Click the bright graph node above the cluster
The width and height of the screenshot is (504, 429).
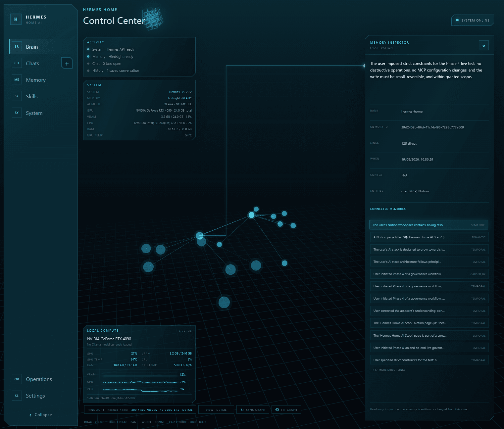(x=252, y=215)
